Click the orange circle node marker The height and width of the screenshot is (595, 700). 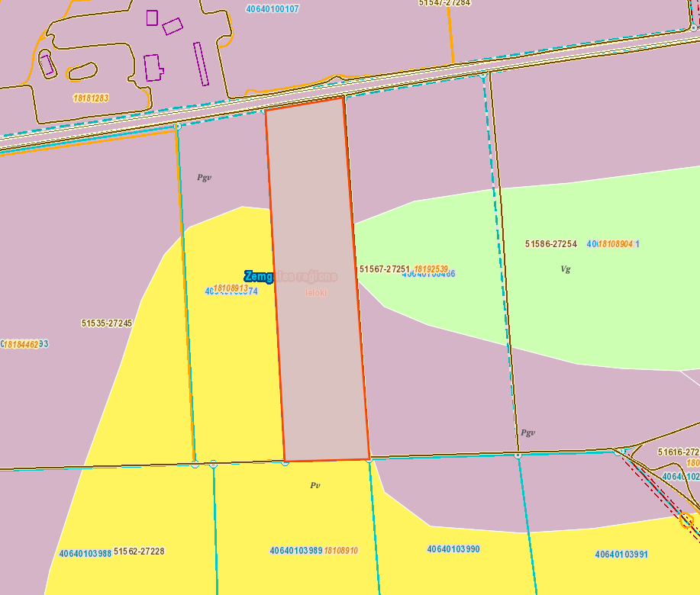(686, 520)
